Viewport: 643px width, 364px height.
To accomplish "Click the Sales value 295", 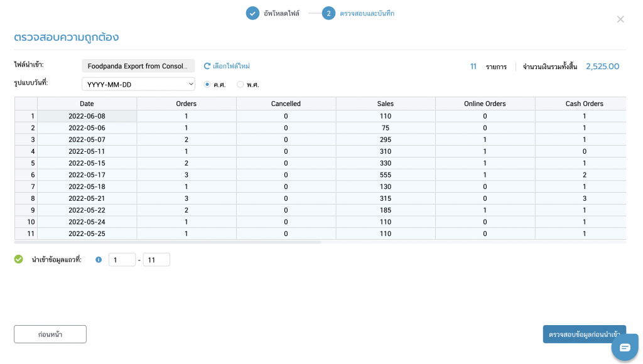I will [x=386, y=139].
